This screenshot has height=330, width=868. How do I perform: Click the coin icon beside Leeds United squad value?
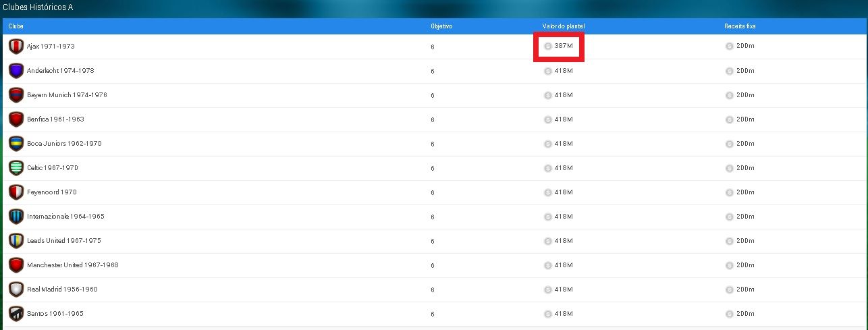click(x=548, y=241)
